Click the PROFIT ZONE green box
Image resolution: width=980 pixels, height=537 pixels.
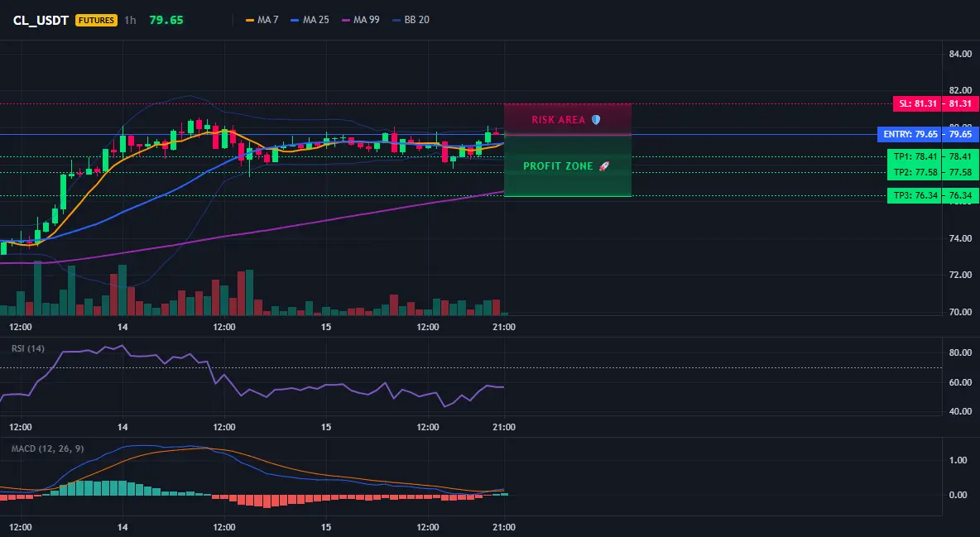click(x=568, y=166)
